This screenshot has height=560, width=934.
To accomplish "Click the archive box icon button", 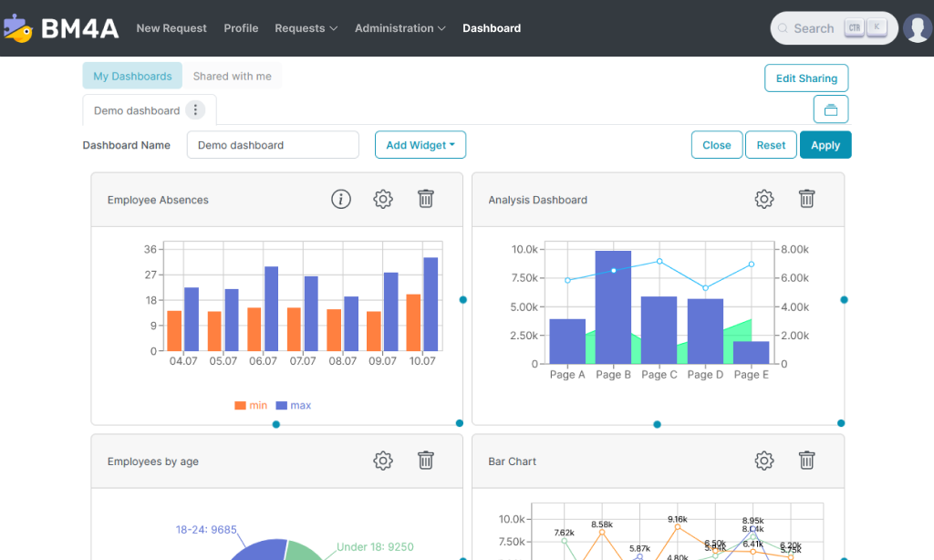I will [x=830, y=109].
